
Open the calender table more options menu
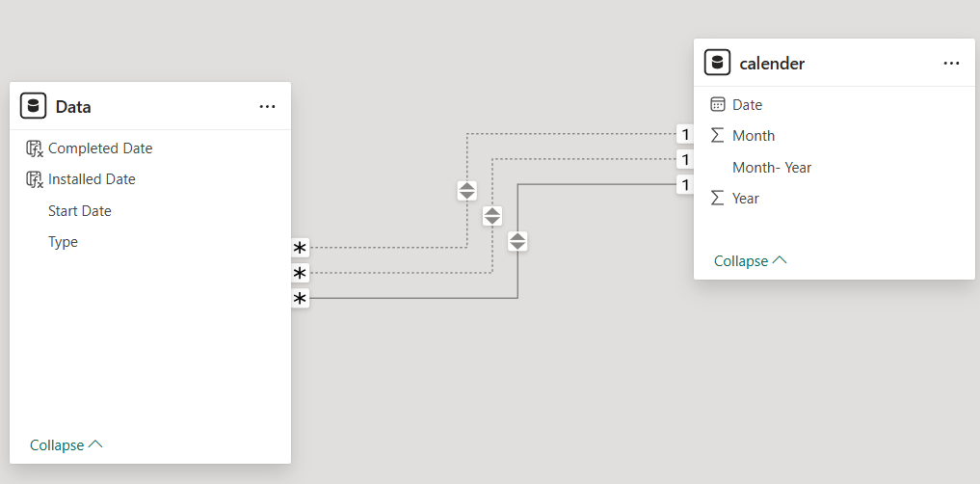click(951, 64)
